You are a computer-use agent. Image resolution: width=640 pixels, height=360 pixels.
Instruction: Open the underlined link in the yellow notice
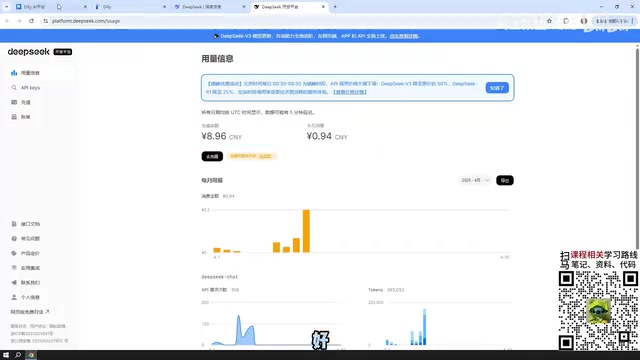coord(265,156)
